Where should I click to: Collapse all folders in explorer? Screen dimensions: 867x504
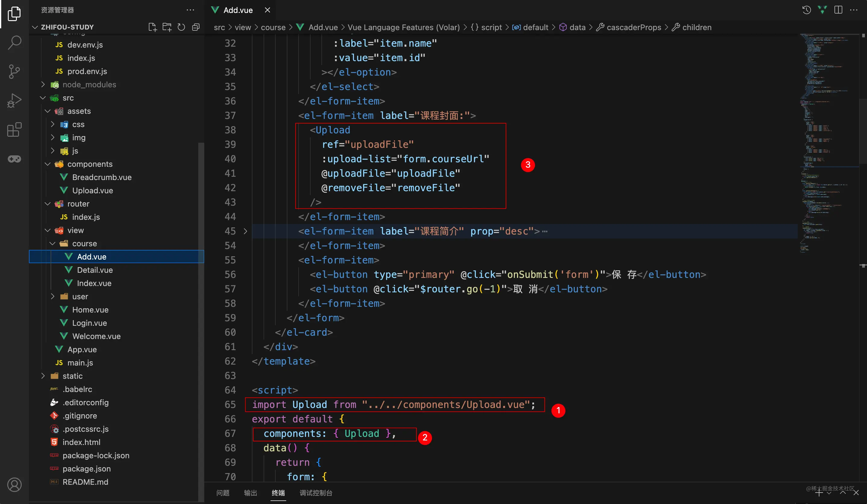[x=196, y=27]
